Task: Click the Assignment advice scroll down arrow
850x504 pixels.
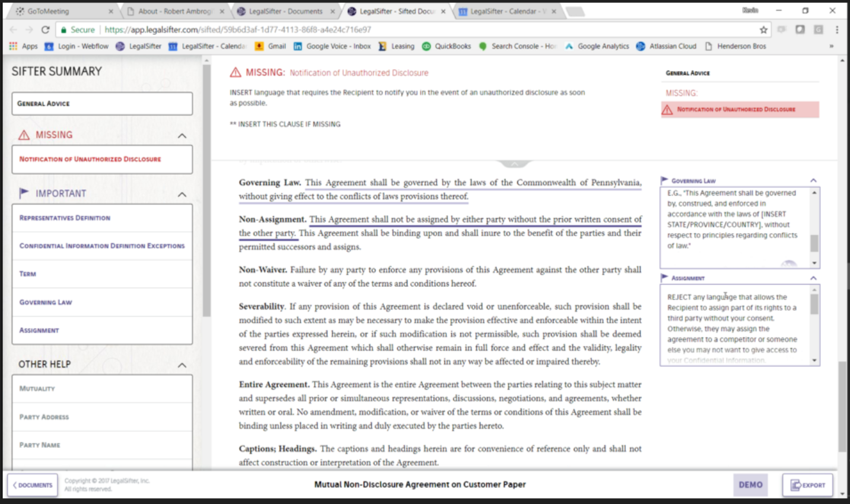Action: tap(814, 360)
